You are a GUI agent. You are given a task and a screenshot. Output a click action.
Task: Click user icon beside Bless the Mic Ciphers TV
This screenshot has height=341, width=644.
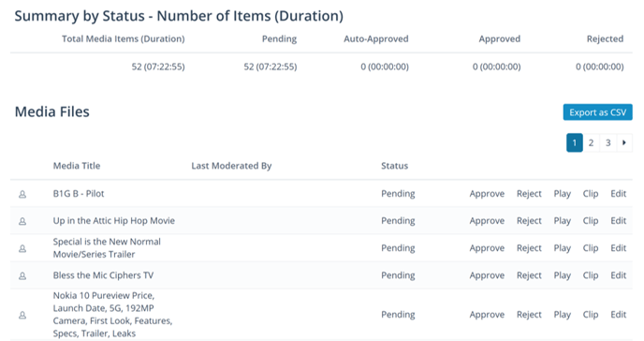pos(22,275)
